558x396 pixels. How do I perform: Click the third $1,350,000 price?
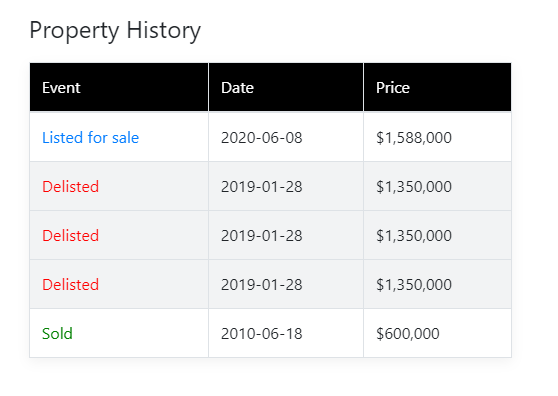point(414,285)
